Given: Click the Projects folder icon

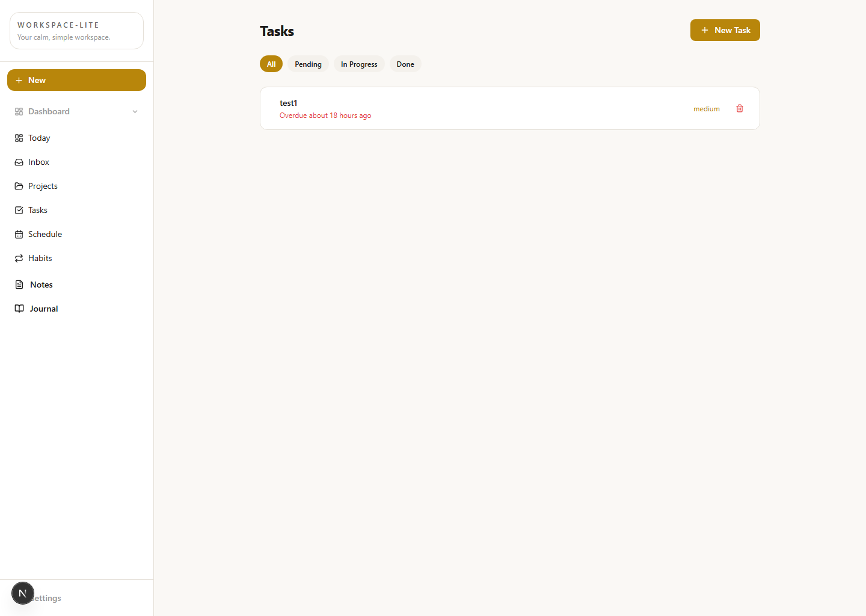Looking at the screenshot, I should tap(19, 186).
